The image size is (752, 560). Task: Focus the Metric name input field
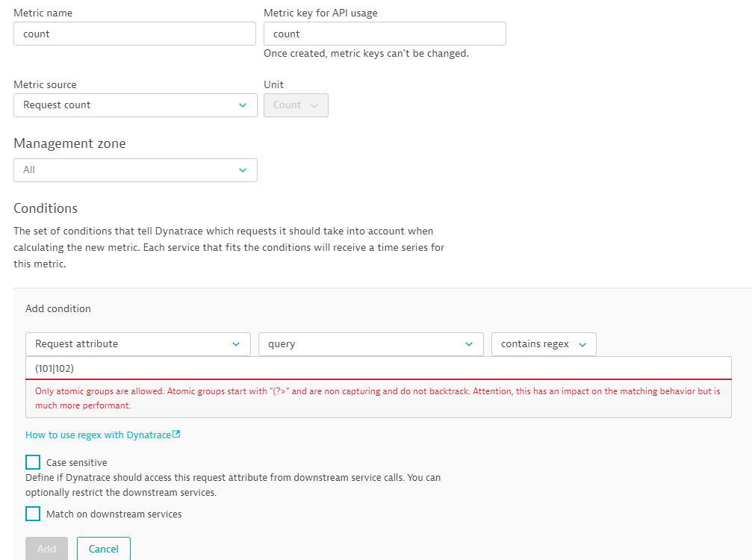click(x=134, y=34)
